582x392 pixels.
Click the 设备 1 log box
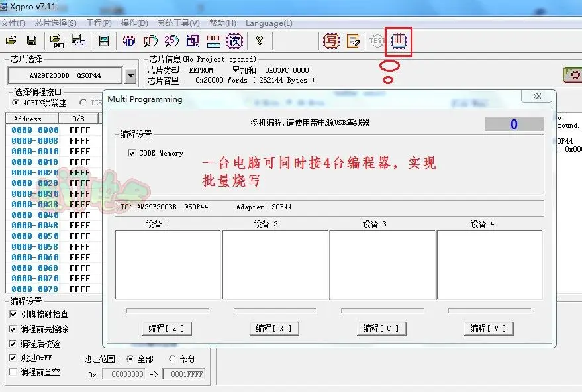168,265
